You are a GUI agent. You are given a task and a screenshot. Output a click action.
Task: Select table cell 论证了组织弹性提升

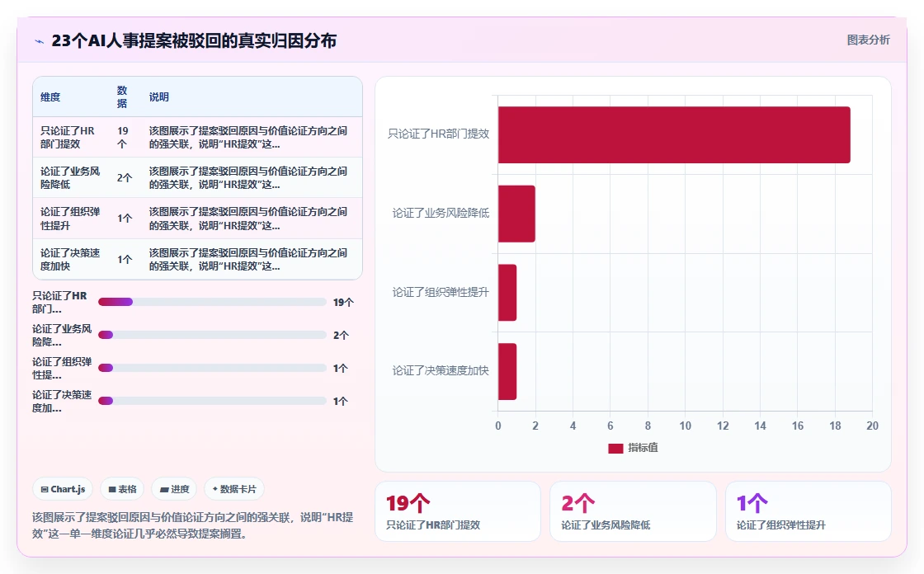70,219
